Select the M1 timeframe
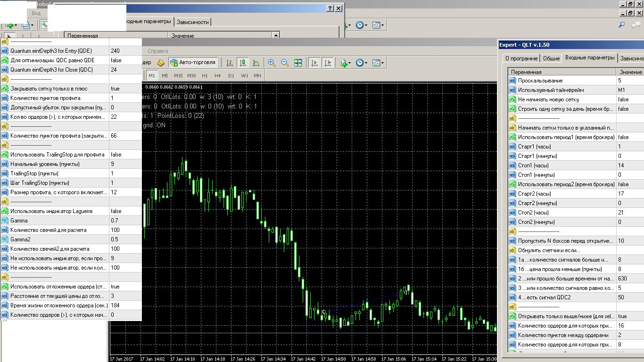The width and height of the screenshot is (644, 362). coord(151,75)
